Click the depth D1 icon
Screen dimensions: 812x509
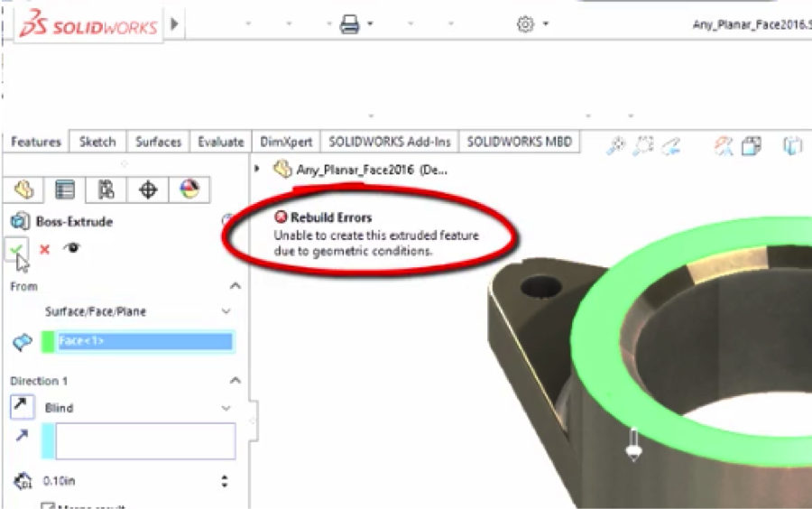tap(23, 481)
